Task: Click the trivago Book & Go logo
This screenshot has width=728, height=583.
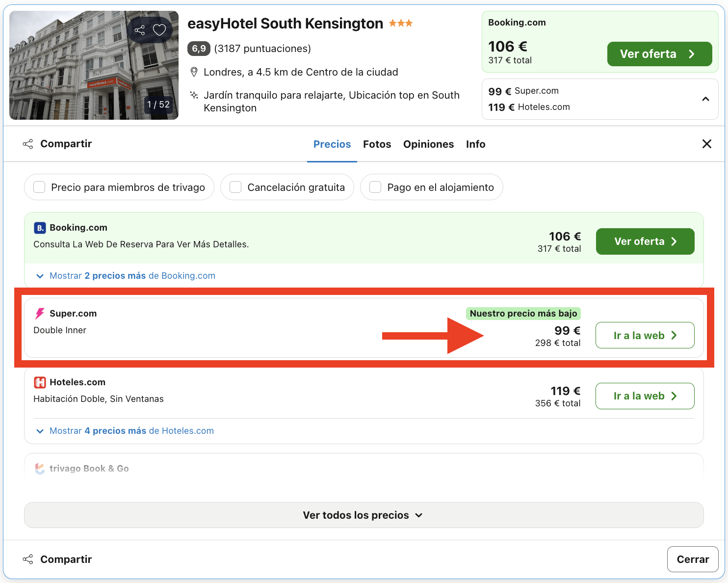Action: pyautogui.click(x=40, y=469)
